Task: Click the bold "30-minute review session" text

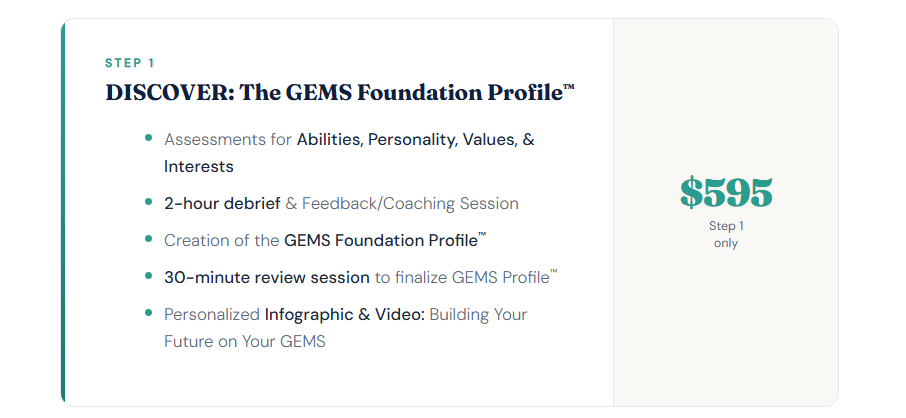Action: [x=267, y=277]
